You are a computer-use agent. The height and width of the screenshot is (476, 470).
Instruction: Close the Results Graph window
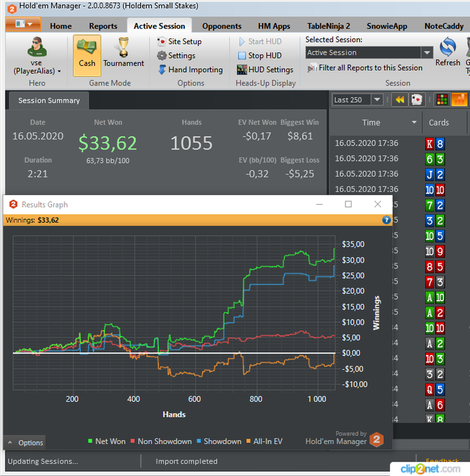(377, 204)
